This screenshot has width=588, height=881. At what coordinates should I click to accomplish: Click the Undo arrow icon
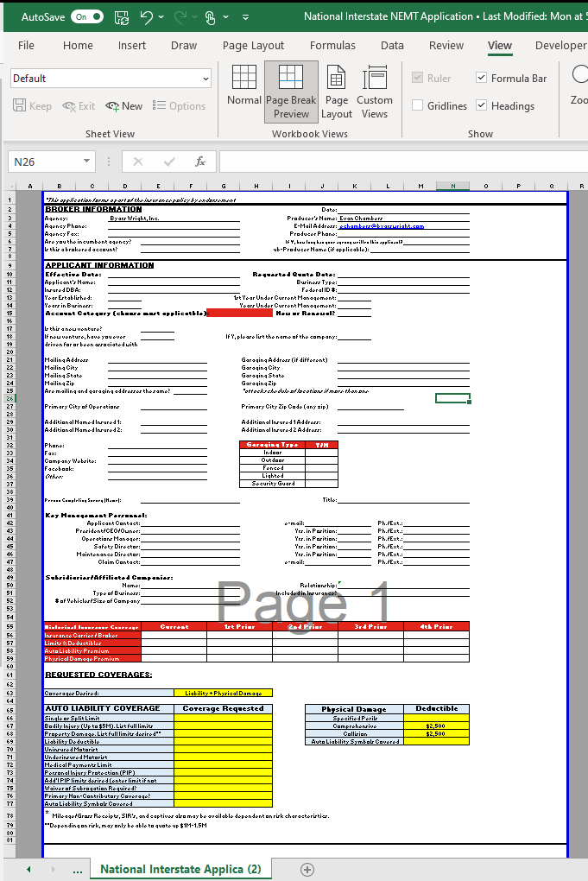pyautogui.click(x=147, y=17)
